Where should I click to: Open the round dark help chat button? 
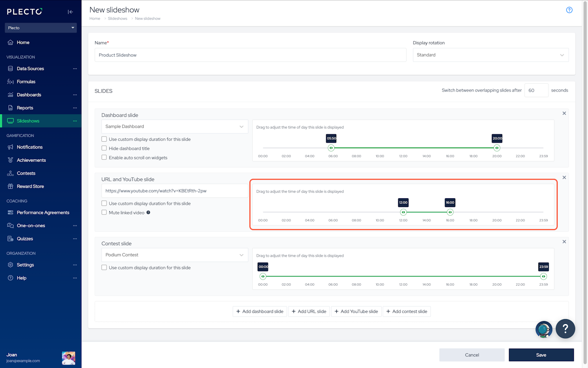pos(565,329)
